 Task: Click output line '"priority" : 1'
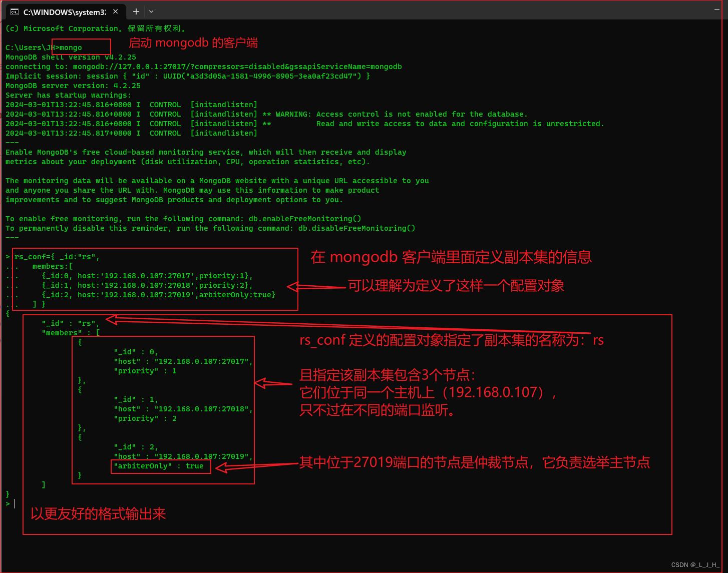point(145,371)
